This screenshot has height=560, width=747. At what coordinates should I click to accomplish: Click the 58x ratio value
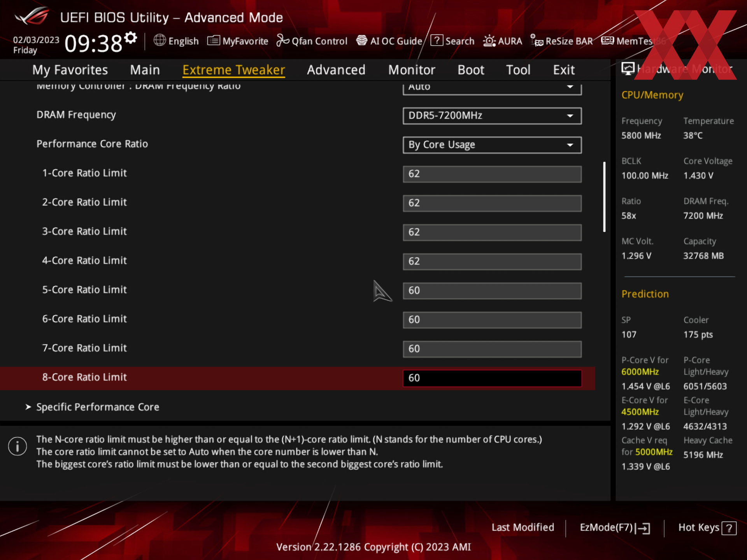(629, 216)
